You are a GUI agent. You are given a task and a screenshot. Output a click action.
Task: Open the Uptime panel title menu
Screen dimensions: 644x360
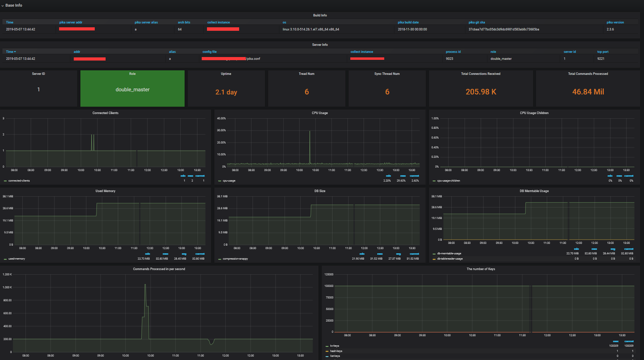[x=226, y=74]
